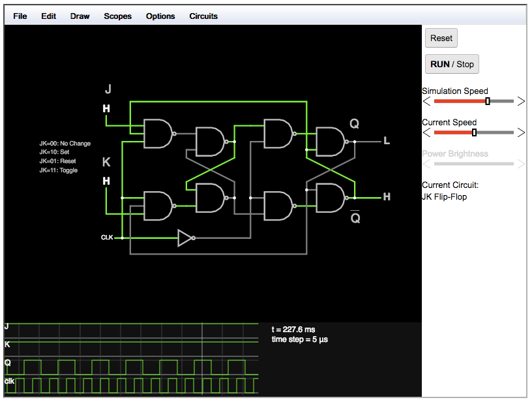Screen dimensions: 532x402
Task: Toggle the CLK input signal
Action: 109,238
